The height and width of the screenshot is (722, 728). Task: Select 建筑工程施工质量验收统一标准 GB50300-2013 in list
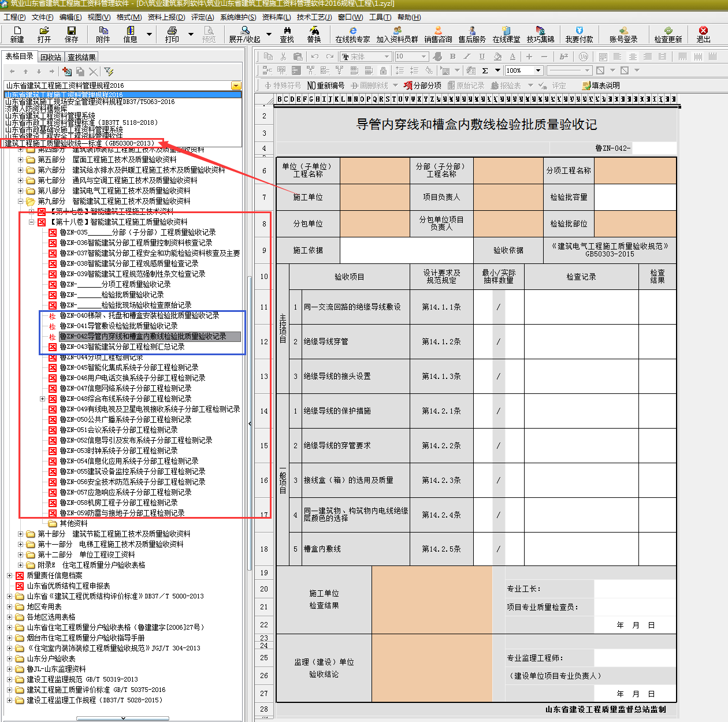pyautogui.click(x=80, y=143)
